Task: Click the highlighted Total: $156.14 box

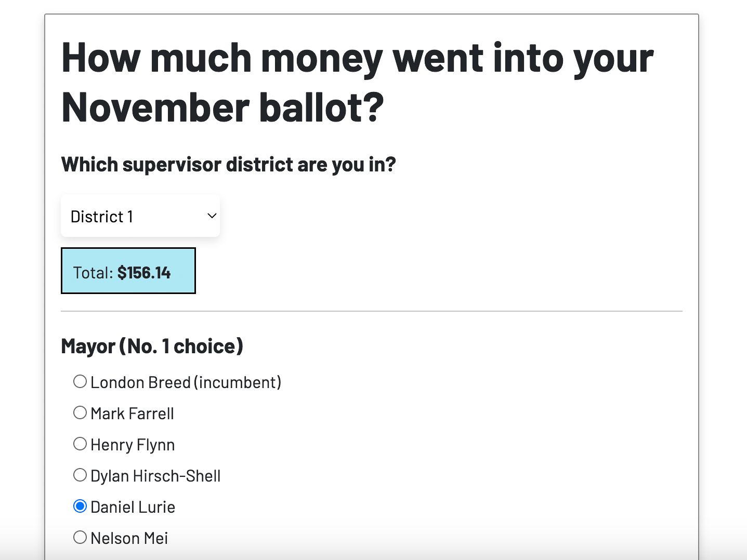Action: (x=128, y=271)
